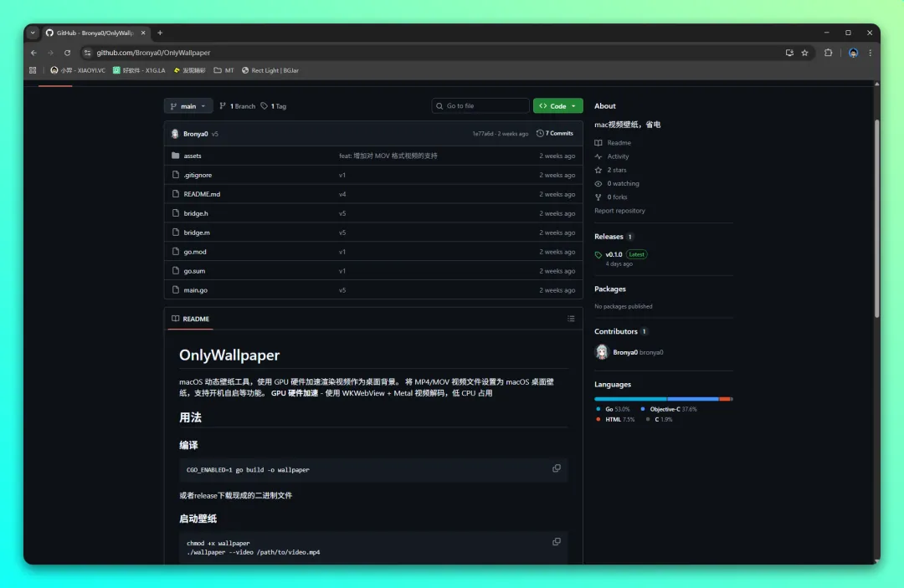Image resolution: width=904 pixels, height=588 pixels.
Task: Click the page vertical scrollbar
Action: click(x=877, y=219)
